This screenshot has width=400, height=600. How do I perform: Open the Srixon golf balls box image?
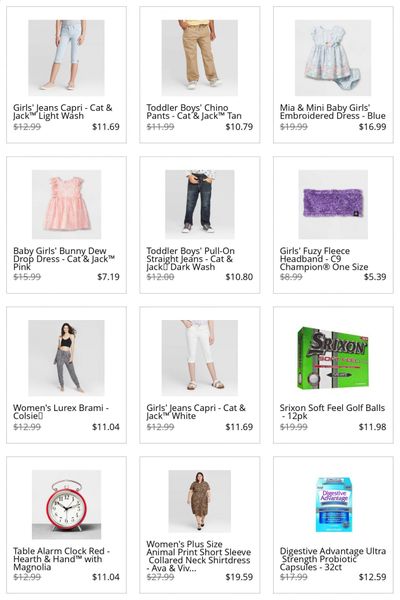(333, 358)
